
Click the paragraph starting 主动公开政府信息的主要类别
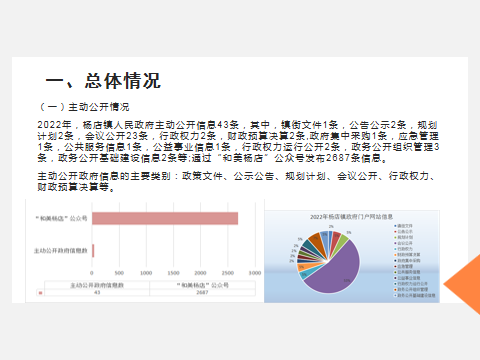point(236,181)
